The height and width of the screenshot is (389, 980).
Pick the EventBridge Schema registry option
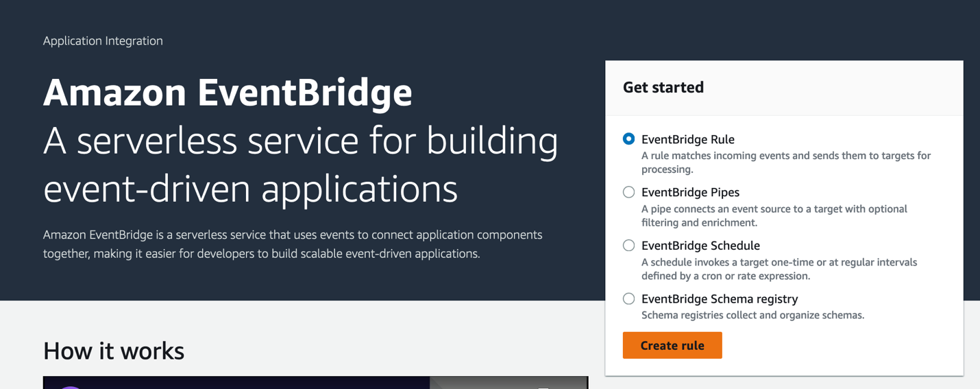click(628, 298)
